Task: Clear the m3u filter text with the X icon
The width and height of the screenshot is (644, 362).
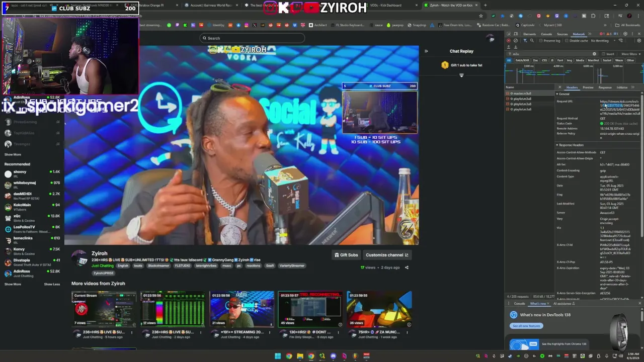Action: coord(594,54)
